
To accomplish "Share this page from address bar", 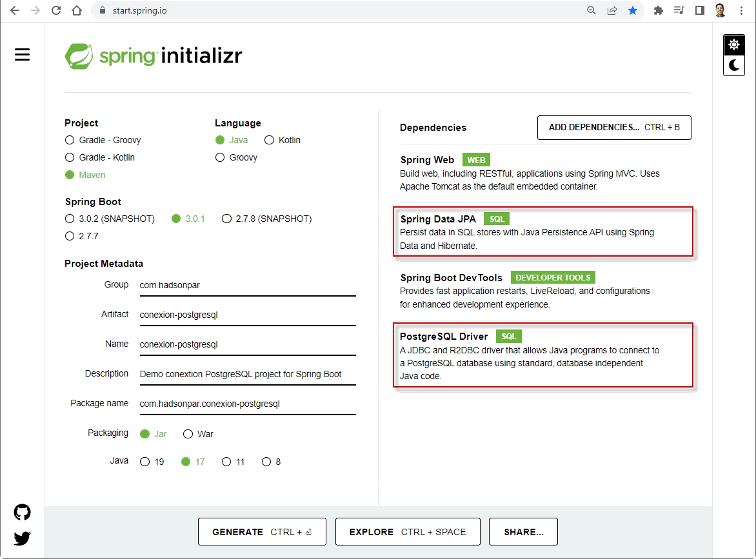I will [612, 10].
